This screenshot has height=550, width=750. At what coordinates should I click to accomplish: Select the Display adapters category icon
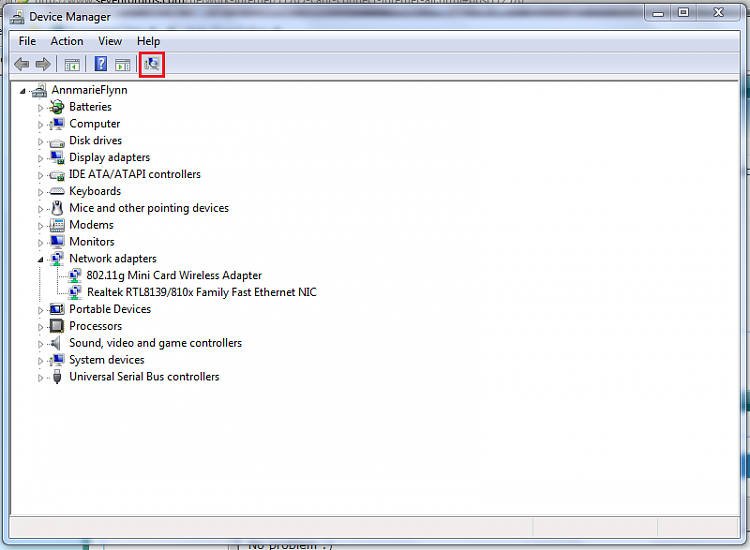[57, 157]
